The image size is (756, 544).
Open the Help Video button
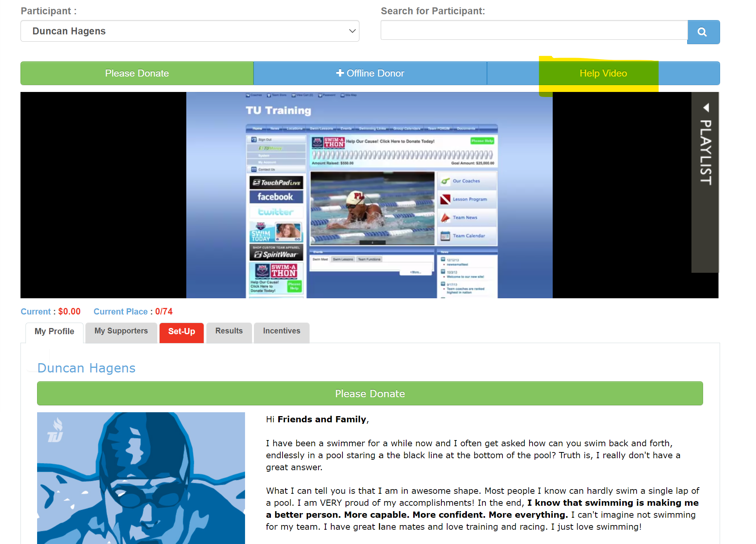[x=603, y=73]
